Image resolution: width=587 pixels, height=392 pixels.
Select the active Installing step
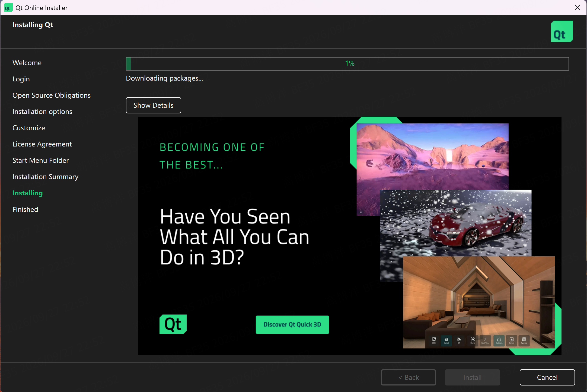tap(27, 193)
